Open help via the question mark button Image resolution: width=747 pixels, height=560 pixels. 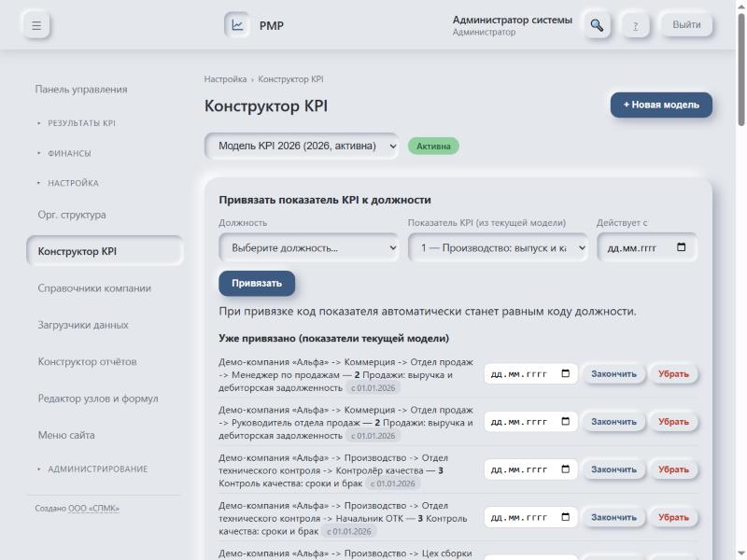pos(636,25)
